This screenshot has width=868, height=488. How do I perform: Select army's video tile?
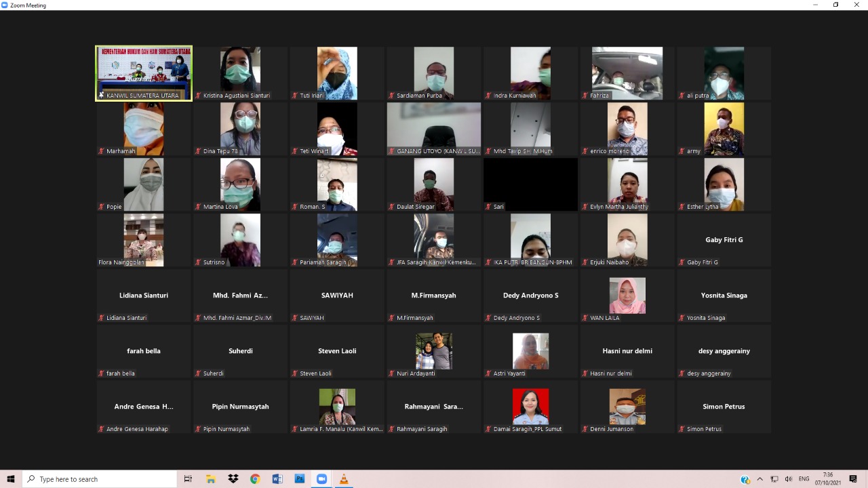click(x=724, y=129)
